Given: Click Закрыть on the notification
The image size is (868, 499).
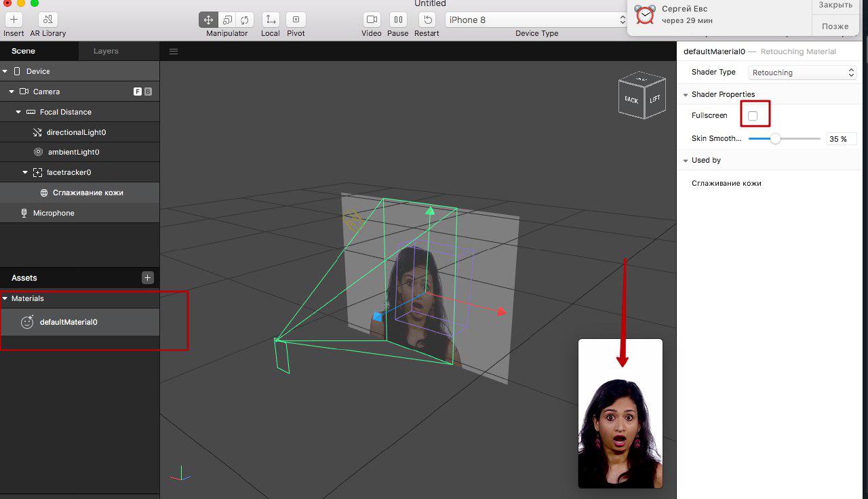Looking at the screenshot, I should pyautogui.click(x=835, y=5).
